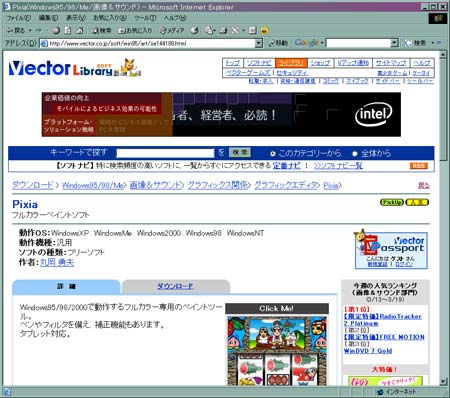450x398 pixels.
Task: Click the WinDVD 7 Gold ranking link
Action: (368, 351)
